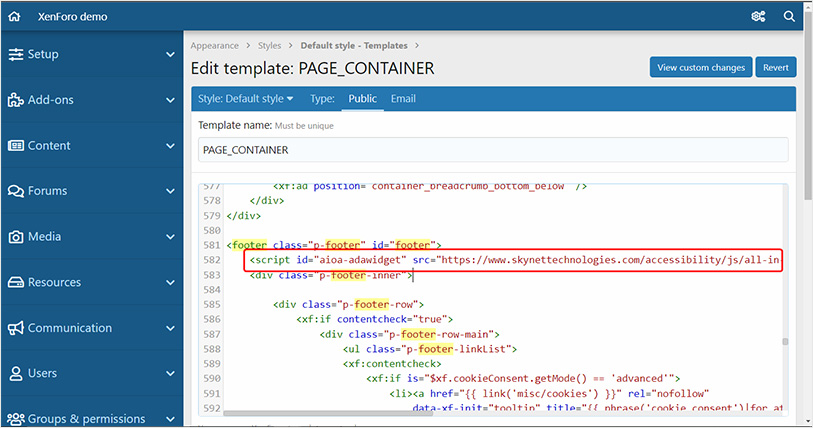This screenshot has height=428, width=813.
Task: Click the Add-ons puzzle icon
Action: pyautogui.click(x=16, y=100)
